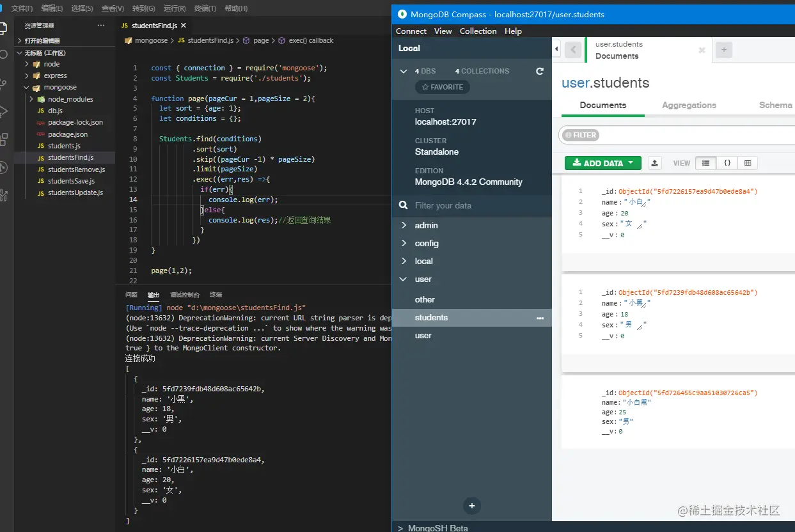The image size is (795, 532).
Task: Open Compass Connect menu
Action: (x=411, y=31)
